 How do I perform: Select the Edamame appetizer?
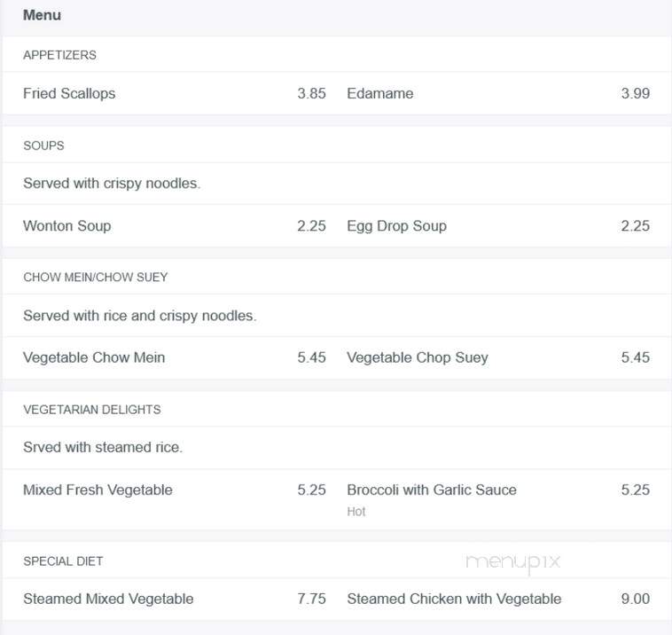(379, 93)
